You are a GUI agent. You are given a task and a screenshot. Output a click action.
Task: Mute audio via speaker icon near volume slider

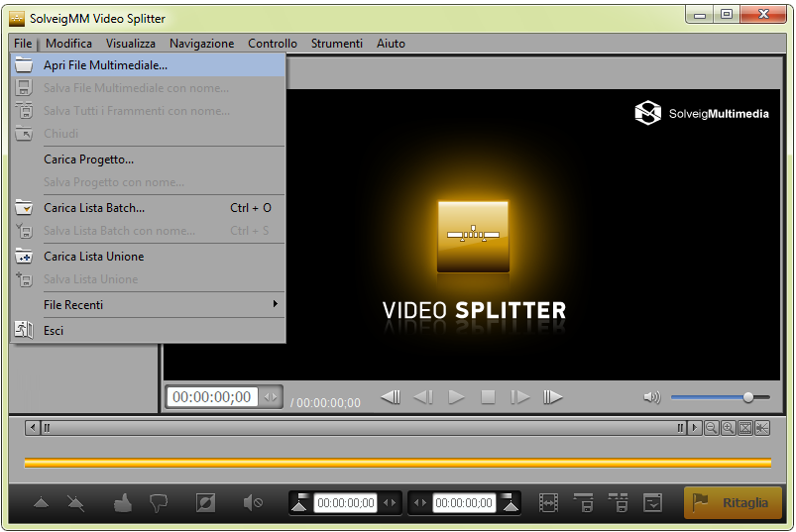coord(652,397)
